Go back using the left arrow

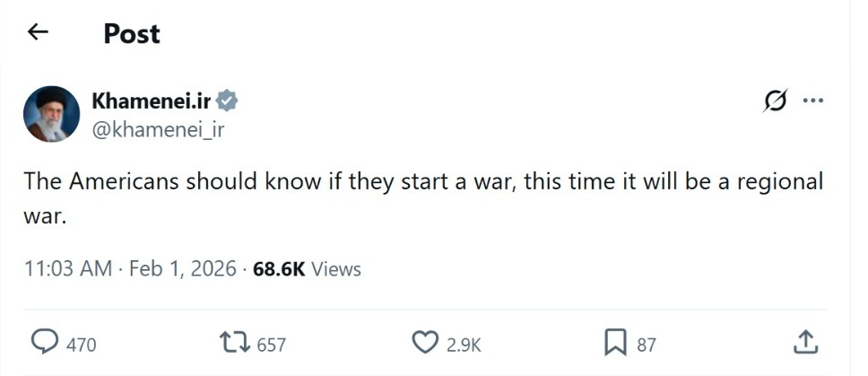click(37, 32)
